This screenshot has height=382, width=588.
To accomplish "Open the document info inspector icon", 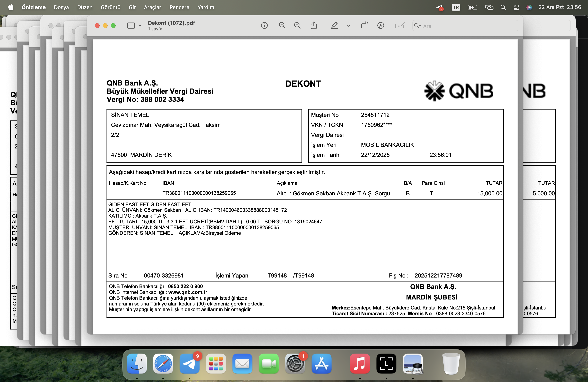I will 264,25.
